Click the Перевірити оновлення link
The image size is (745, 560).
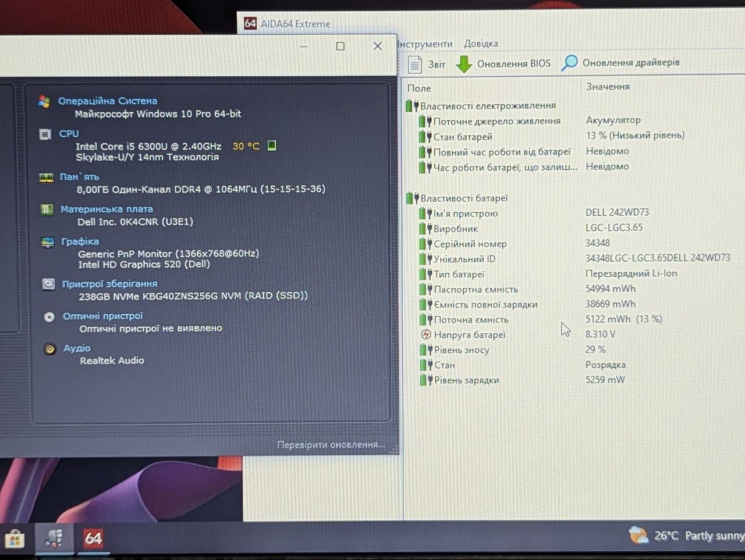tap(331, 445)
